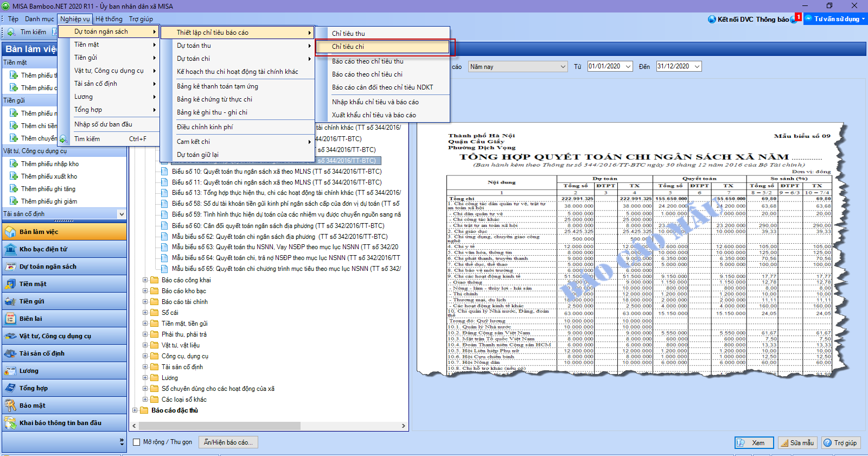Image resolution: width=868 pixels, height=456 pixels.
Task: Click the Báo cáo đặc thù folder icon
Action: (x=144, y=410)
